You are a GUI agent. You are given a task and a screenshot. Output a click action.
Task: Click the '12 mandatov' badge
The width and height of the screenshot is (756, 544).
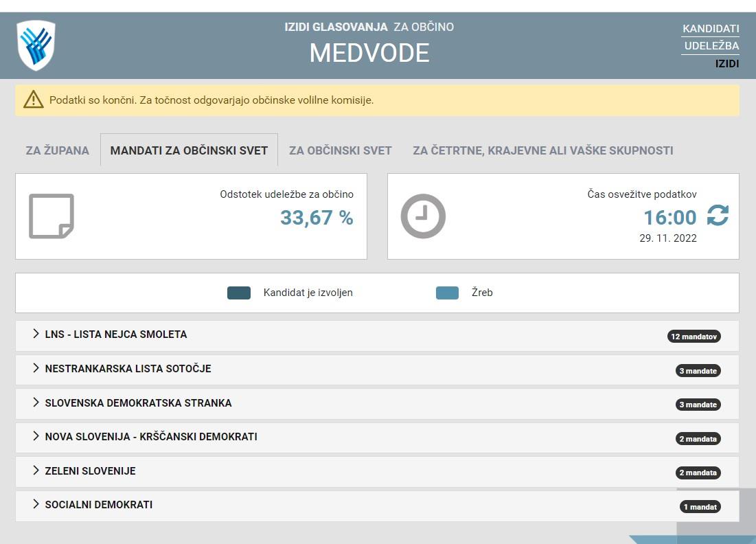click(x=694, y=337)
